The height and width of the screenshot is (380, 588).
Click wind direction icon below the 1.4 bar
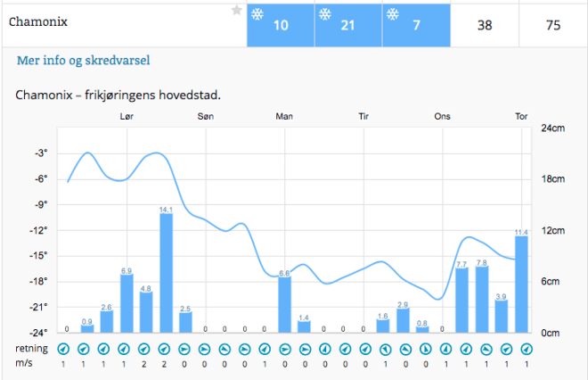pos(305,349)
